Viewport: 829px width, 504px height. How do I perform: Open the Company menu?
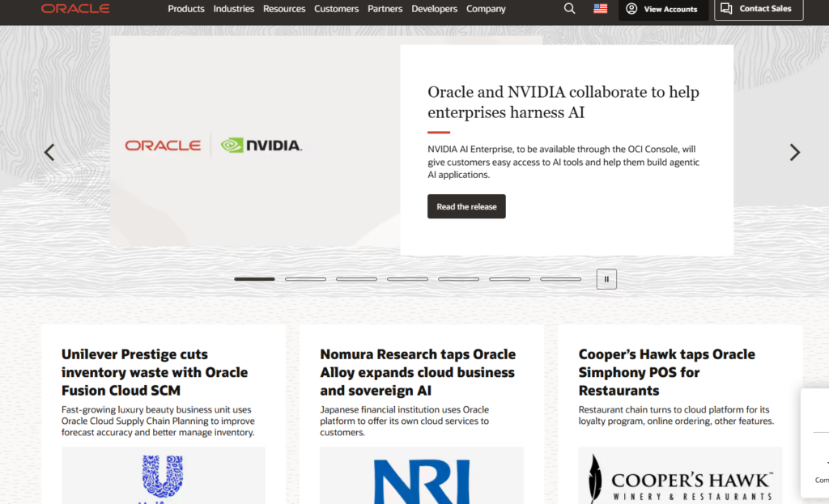click(486, 9)
